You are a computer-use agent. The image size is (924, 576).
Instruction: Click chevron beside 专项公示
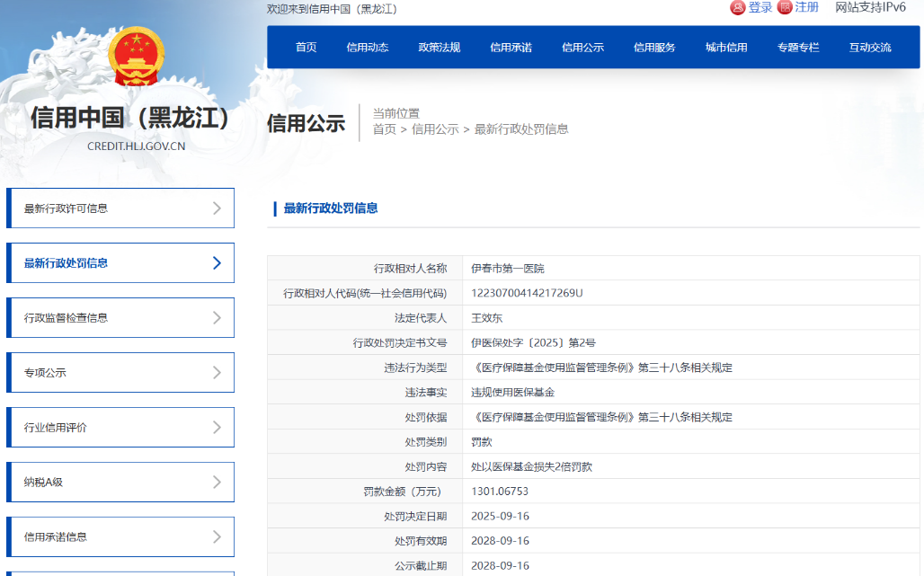pyautogui.click(x=217, y=373)
